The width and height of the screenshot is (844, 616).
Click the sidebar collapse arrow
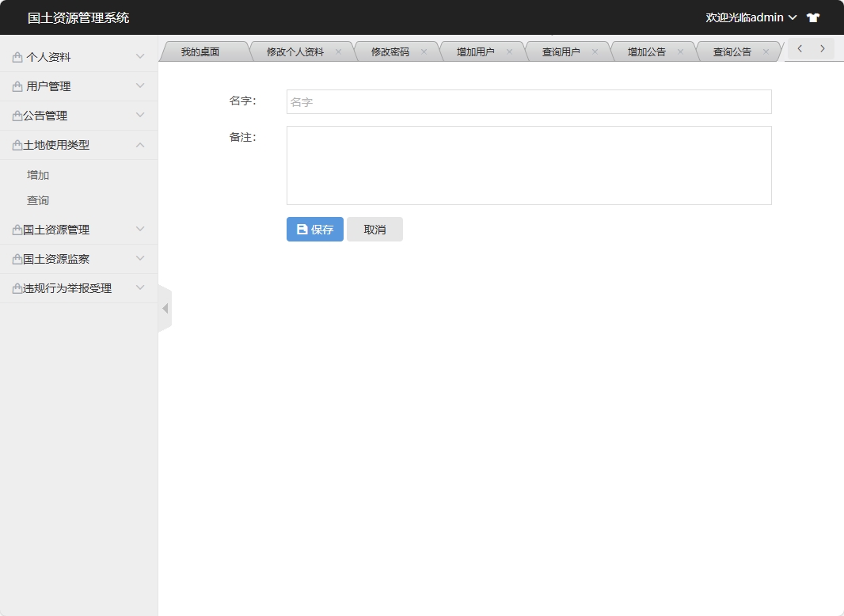click(165, 308)
